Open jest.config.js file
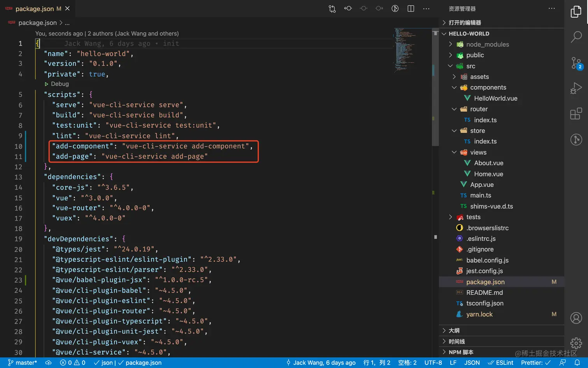This screenshot has height=368, width=588. pos(502,271)
